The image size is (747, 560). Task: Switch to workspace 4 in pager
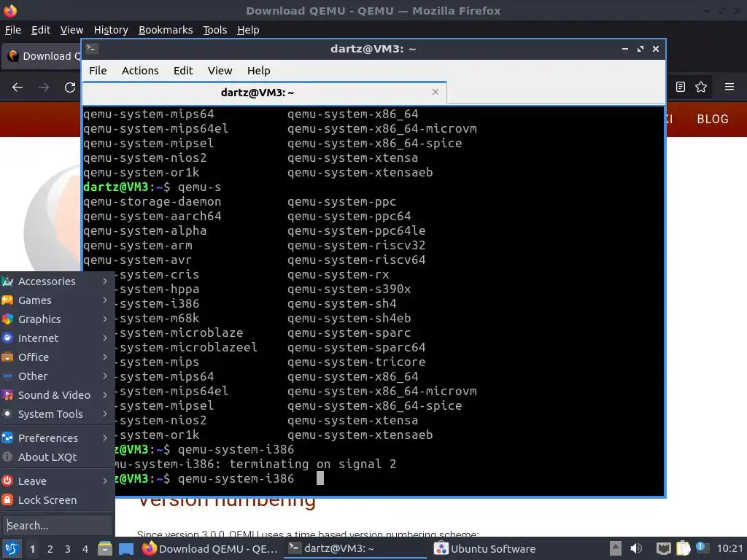[85, 549]
